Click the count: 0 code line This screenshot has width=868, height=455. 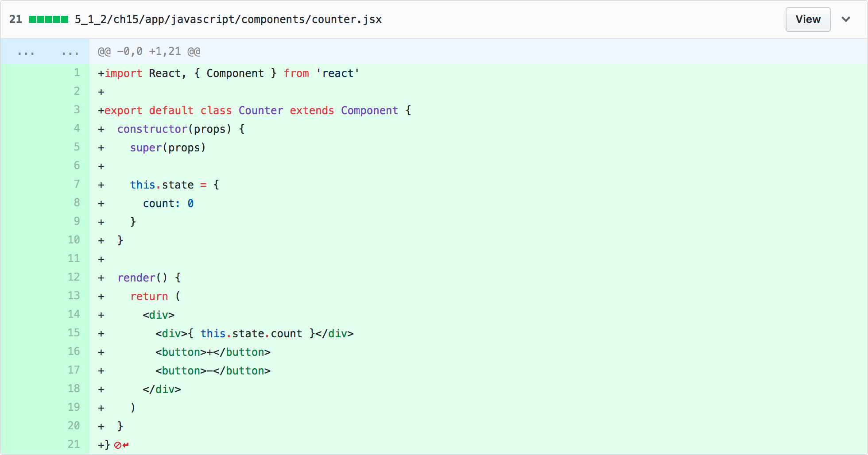(x=168, y=203)
